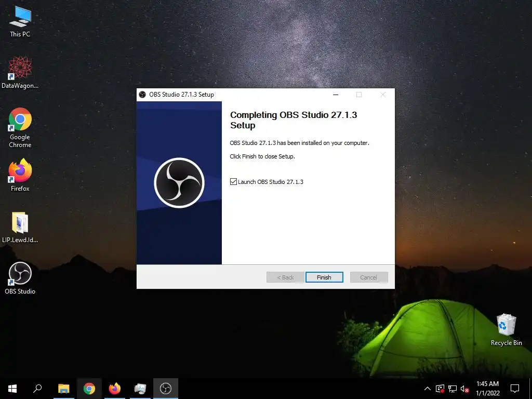Open taskbar search magnifier
Screen dimensions: 532x399
click(x=37, y=389)
